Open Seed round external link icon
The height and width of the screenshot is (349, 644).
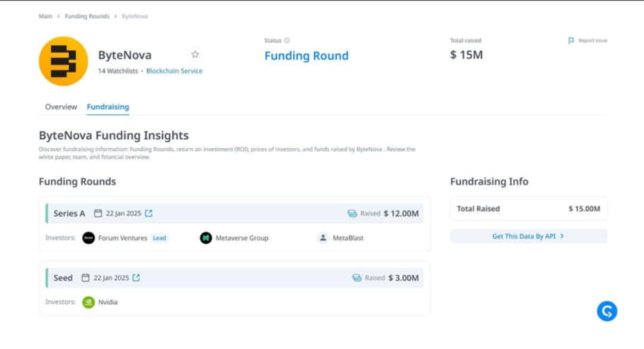pyautogui.click(x=137, y=278)
